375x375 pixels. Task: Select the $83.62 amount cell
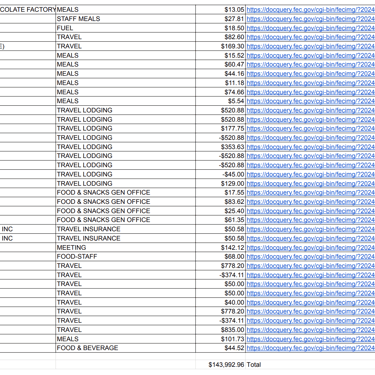[221, 202]
